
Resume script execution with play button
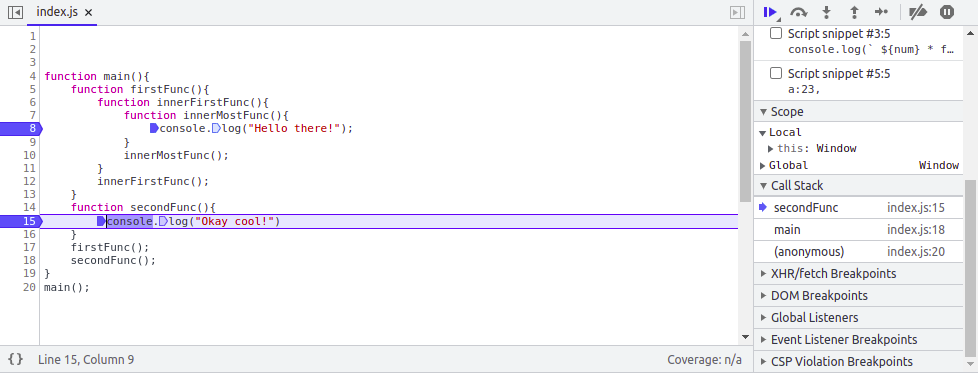(x=770, y=12)
